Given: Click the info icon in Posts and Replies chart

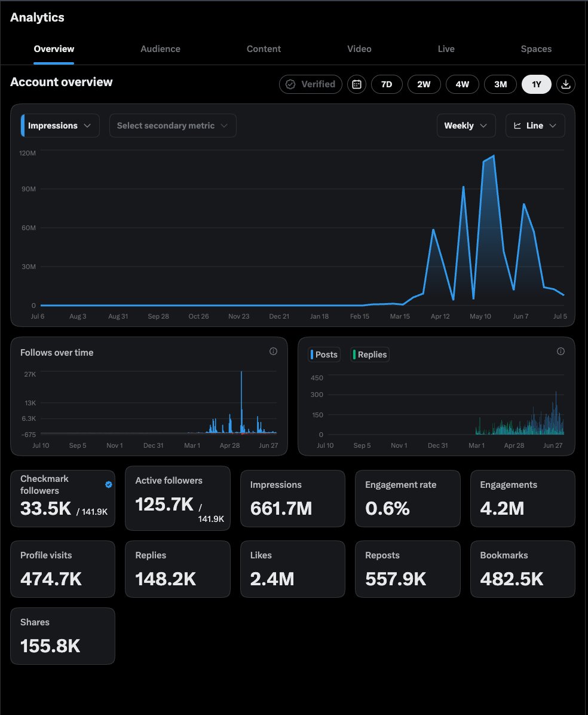Looking at the screenshot, I should (x=561, y=351).
